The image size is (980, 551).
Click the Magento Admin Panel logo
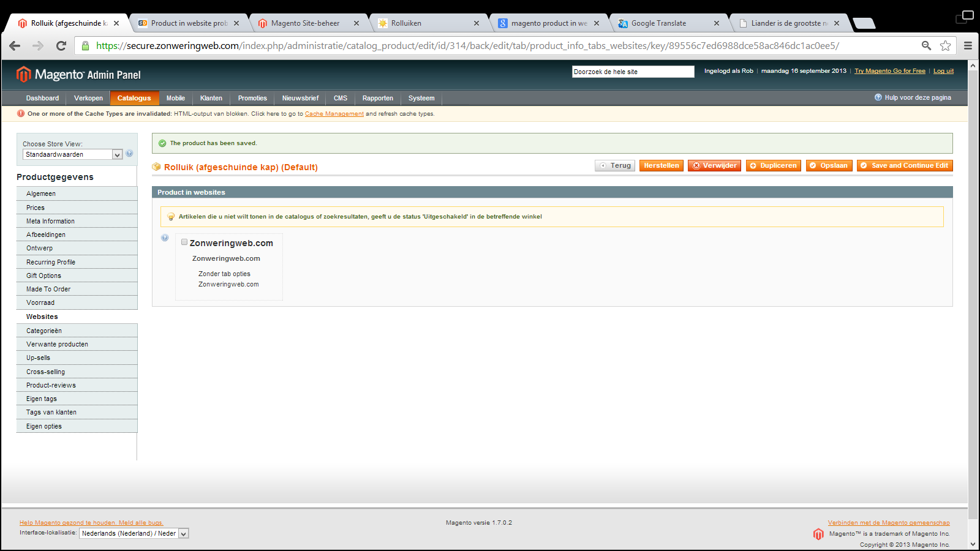78,75
